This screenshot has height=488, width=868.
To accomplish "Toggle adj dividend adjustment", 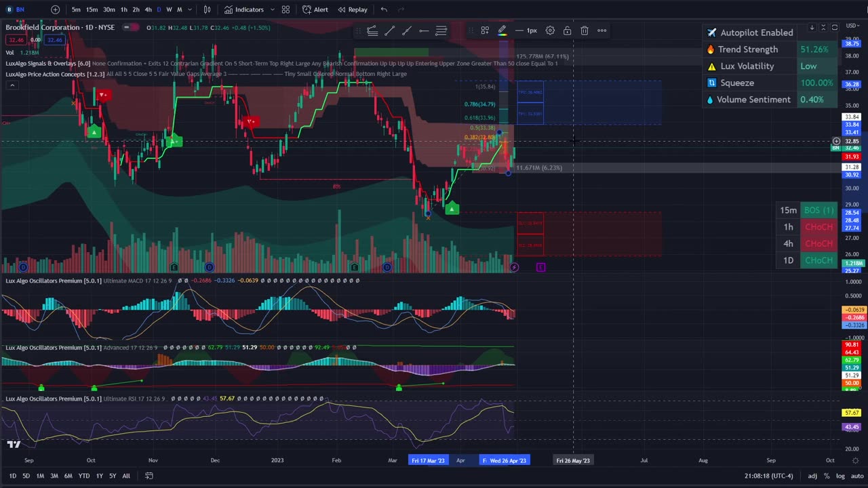I will [x=812, y=476].
